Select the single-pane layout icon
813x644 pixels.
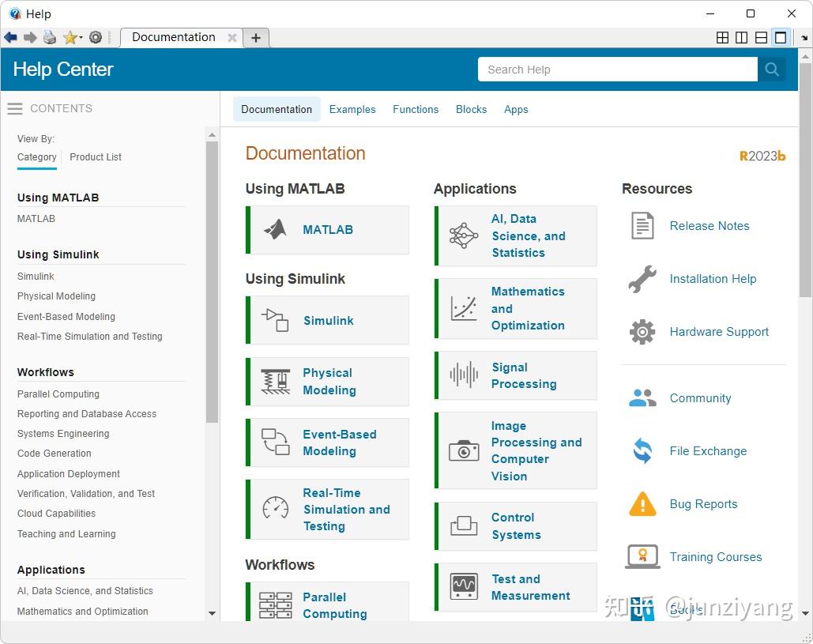[781, 37]
